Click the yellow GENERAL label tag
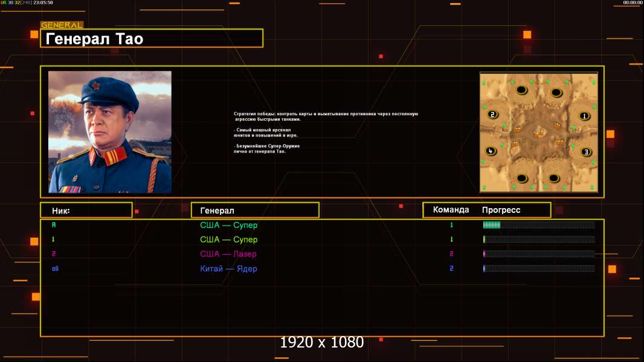 point(62,25)
